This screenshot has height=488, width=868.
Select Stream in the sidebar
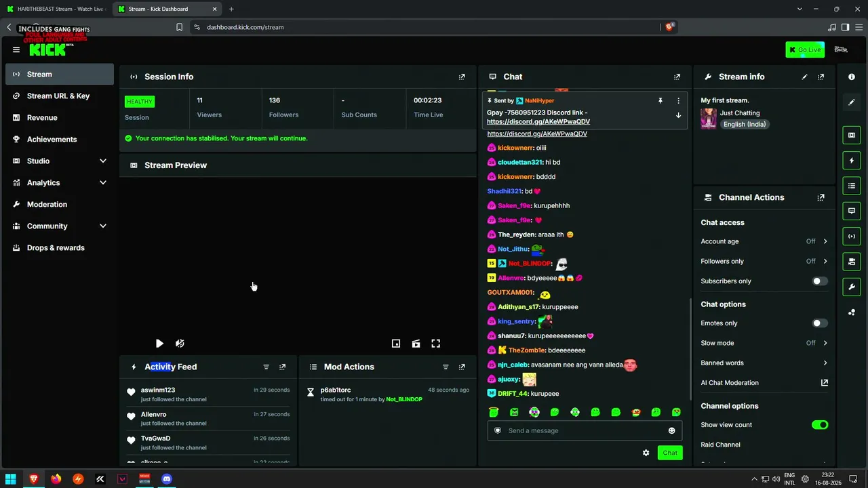(60, 74)
